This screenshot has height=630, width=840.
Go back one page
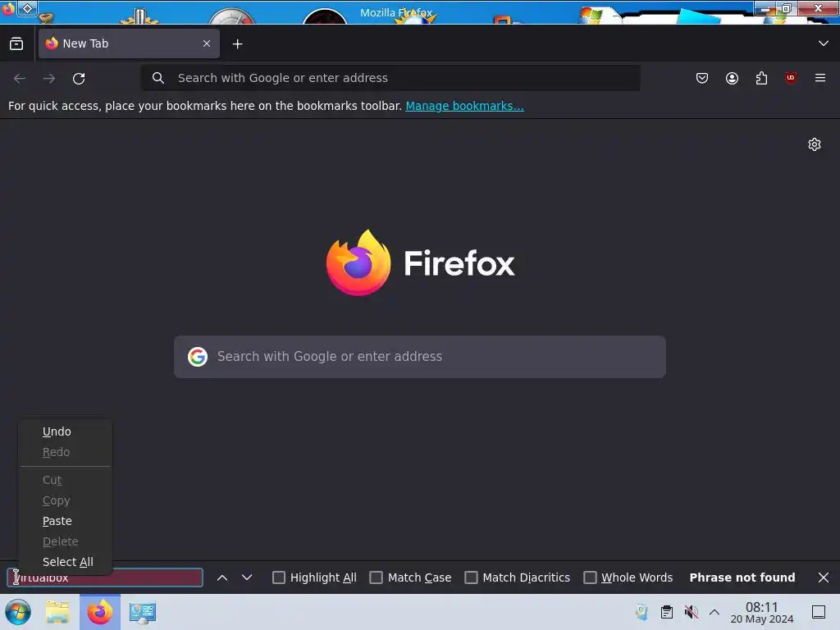click(x=20, y=78)
